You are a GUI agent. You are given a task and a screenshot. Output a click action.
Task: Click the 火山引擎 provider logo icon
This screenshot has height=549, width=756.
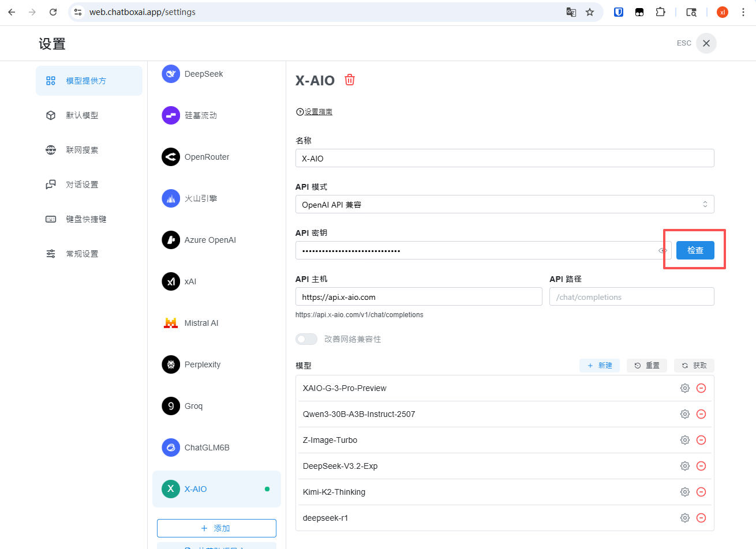(x=171, y=198)
